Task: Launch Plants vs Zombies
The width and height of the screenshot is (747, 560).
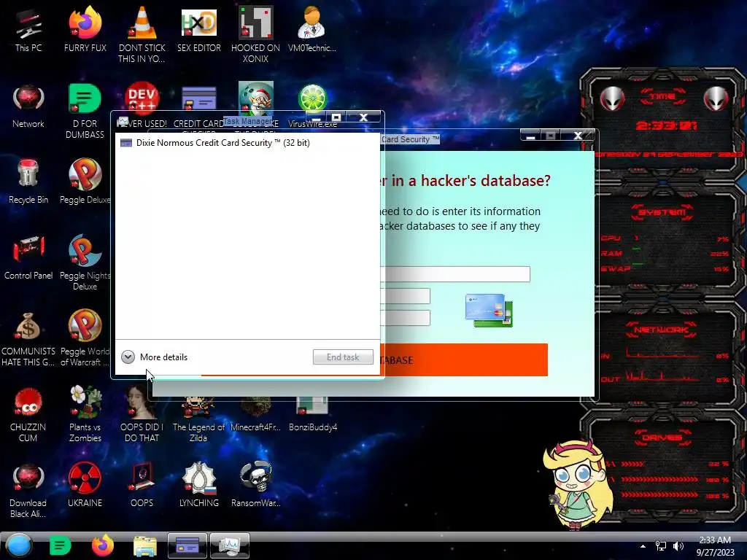Action: [85, 414]
